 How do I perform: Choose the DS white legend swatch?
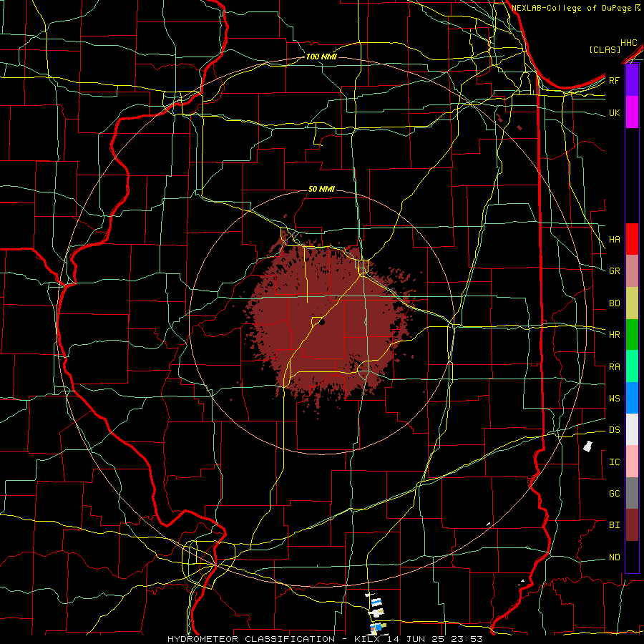[x=632, y=429]
